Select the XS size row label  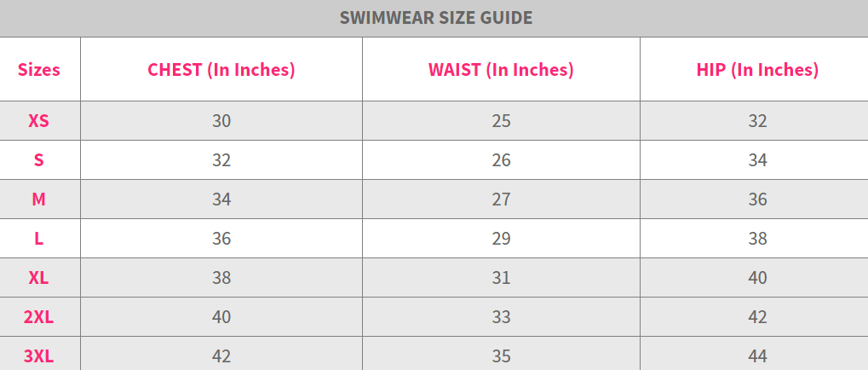click(x=38, y=120)
